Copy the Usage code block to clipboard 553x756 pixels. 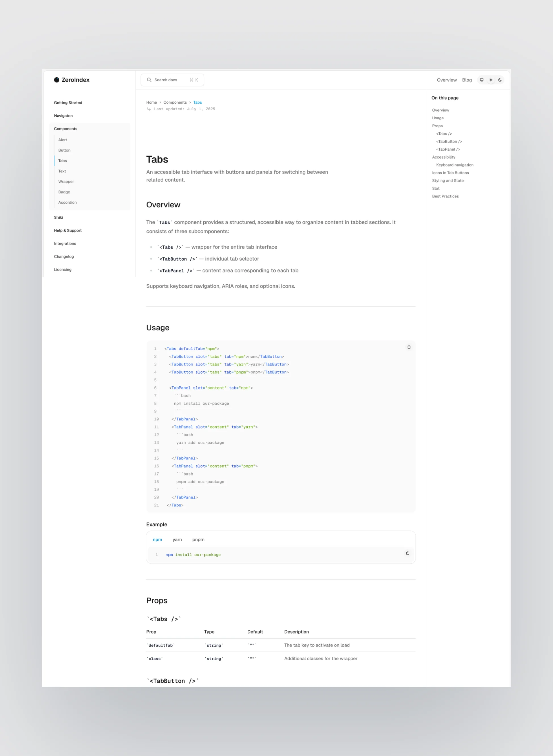click(x=409, y=347)
